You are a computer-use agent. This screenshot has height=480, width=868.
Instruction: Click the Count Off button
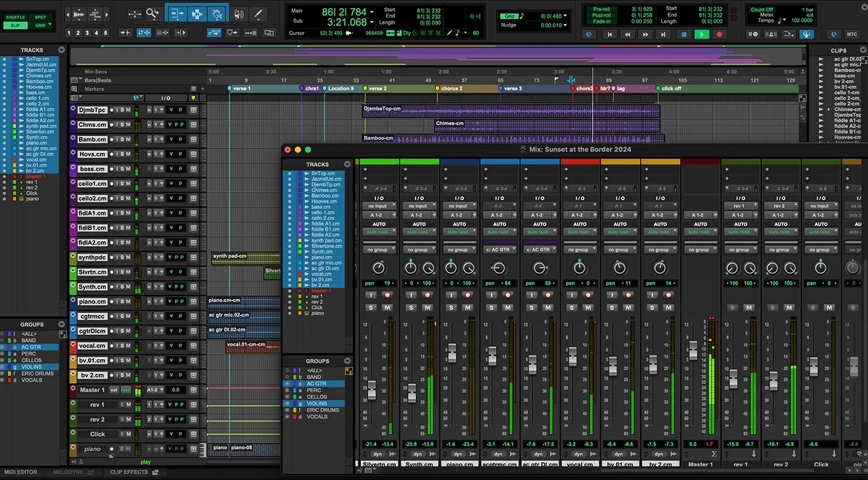762,10
